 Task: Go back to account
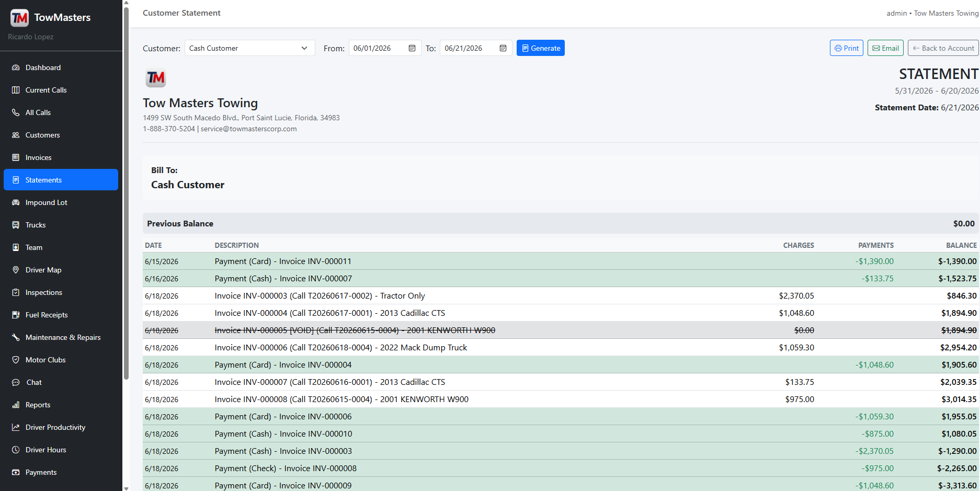click(x=943, y=48)
